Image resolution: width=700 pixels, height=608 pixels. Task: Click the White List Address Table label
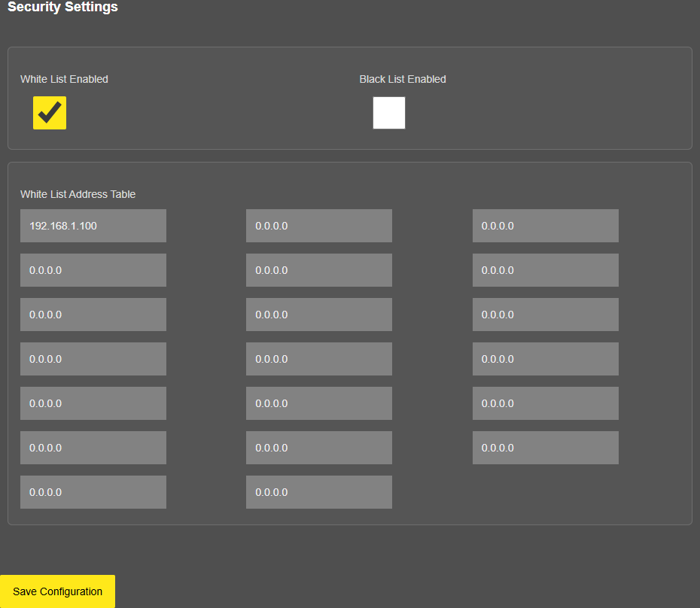78,194
